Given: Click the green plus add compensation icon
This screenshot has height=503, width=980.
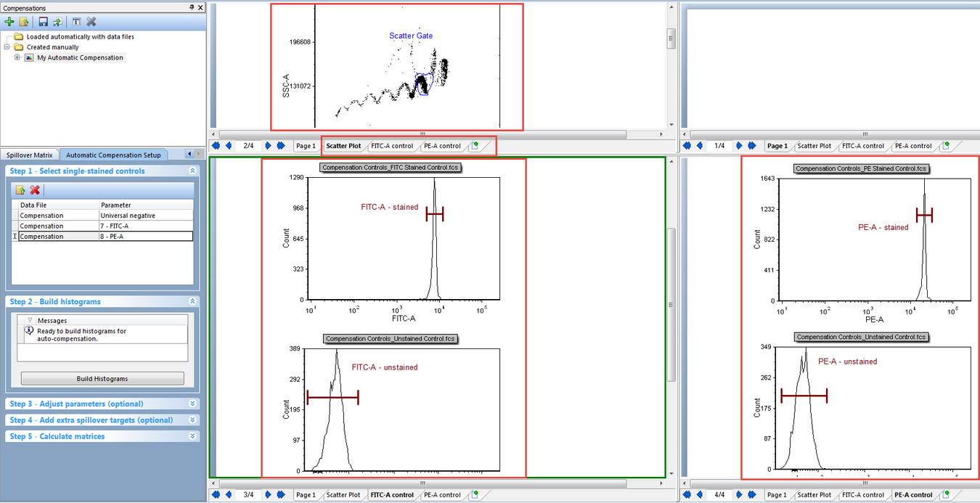Looking at the screenshot, I should tap(9, 22).
